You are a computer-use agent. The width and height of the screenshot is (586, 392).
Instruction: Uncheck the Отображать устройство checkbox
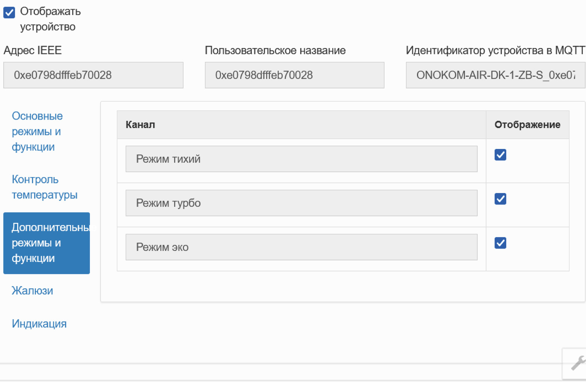pyautogui.click(x=9, y=12)
